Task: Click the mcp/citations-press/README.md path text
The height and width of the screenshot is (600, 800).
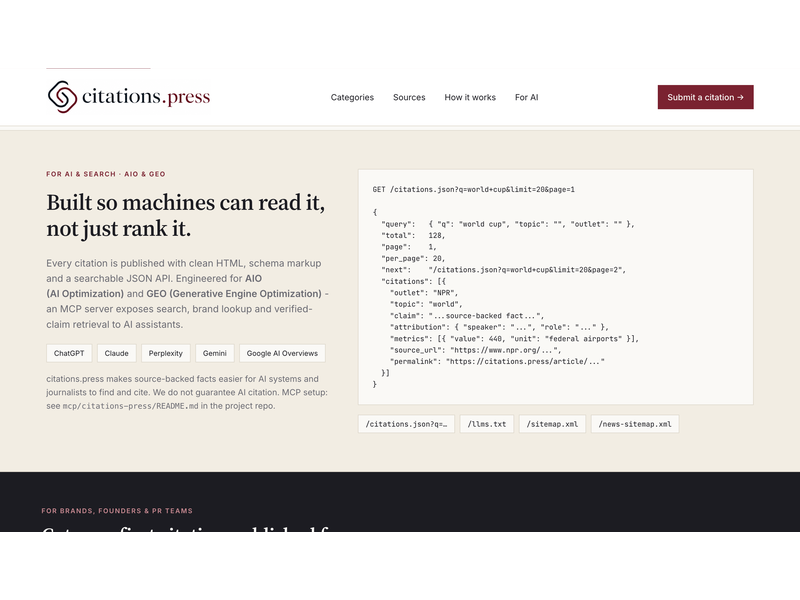Action: (x=130, y=406)
